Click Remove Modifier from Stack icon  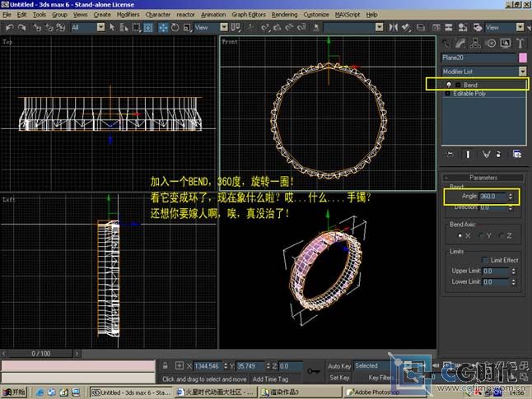(x=498, y=155)
